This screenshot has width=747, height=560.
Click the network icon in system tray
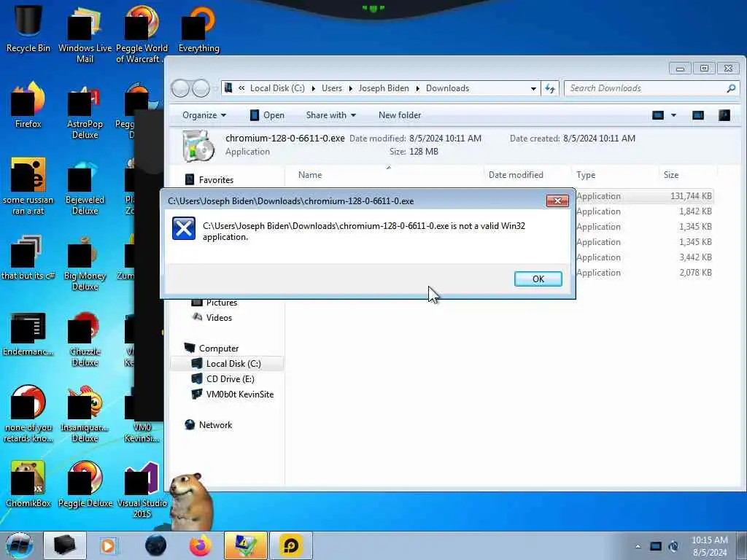point(656,546)
